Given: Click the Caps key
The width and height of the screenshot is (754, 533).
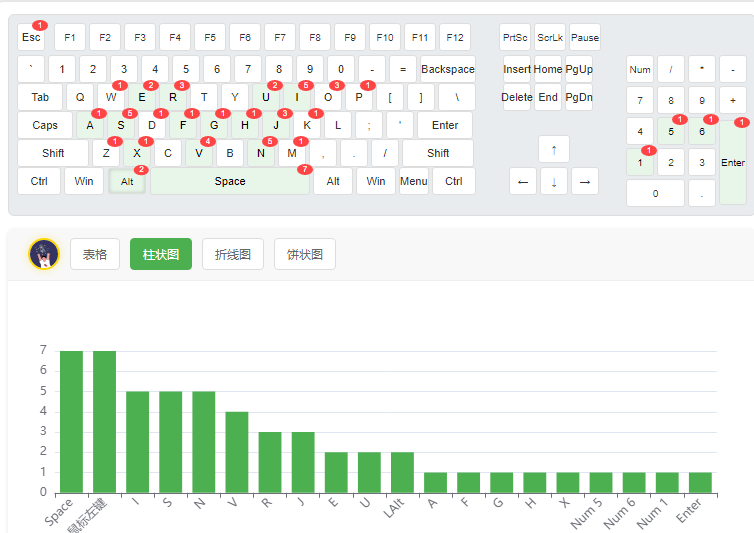Looking at the screenshot, I should tap(45, 125).
